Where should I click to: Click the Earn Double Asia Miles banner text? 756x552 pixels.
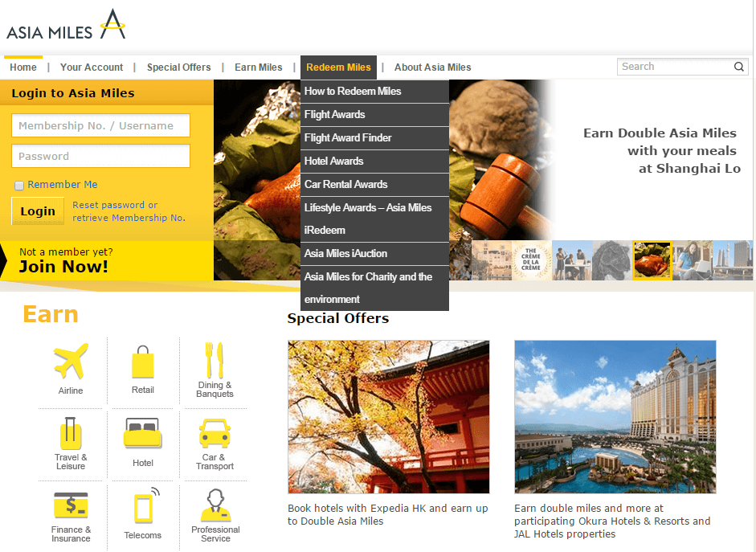point(661,150)
